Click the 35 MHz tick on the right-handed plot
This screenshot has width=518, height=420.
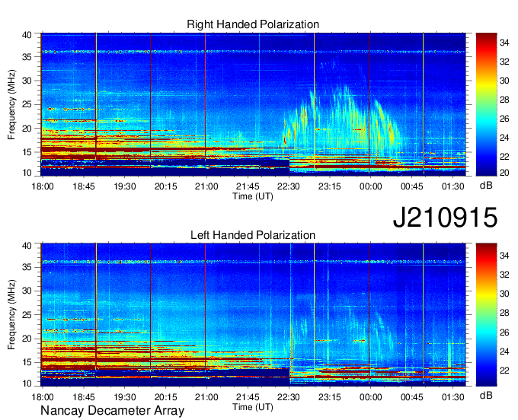pyautogui.click(x=27, y=57)
